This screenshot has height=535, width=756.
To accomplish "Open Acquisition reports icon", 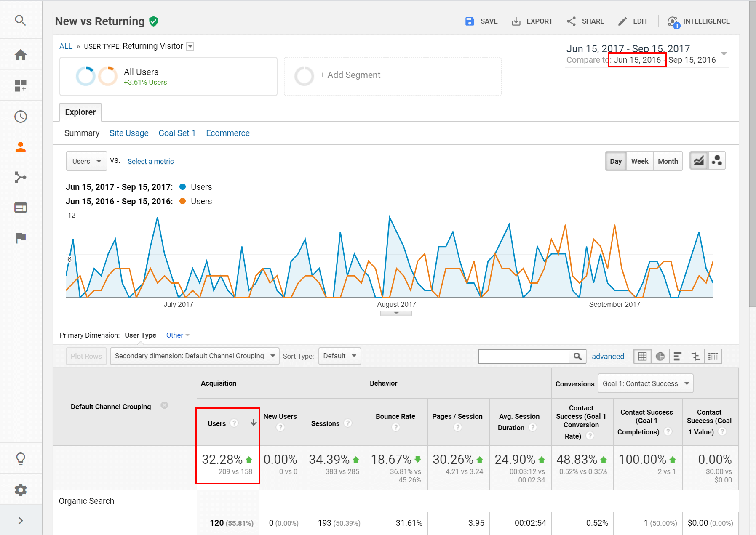I will pos(20,177).
